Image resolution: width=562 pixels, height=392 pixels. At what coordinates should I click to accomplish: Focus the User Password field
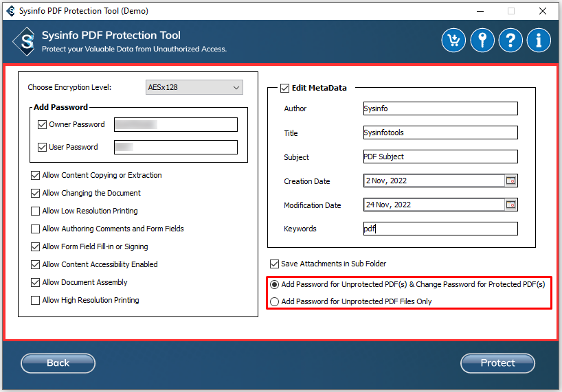175,147
